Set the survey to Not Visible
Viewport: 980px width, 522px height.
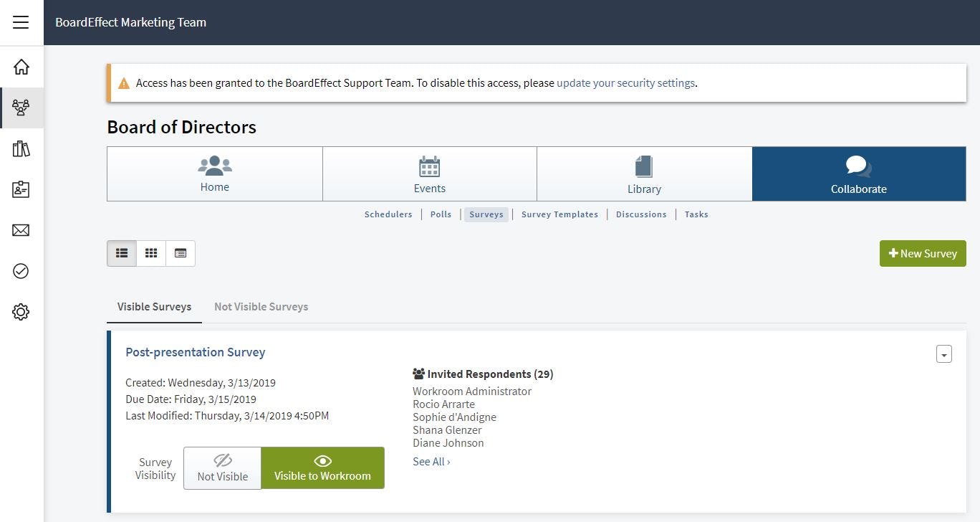click(x=222, y=468)
